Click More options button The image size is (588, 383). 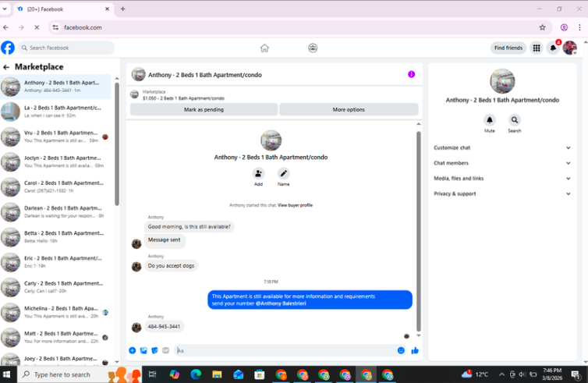coord(349,109)
